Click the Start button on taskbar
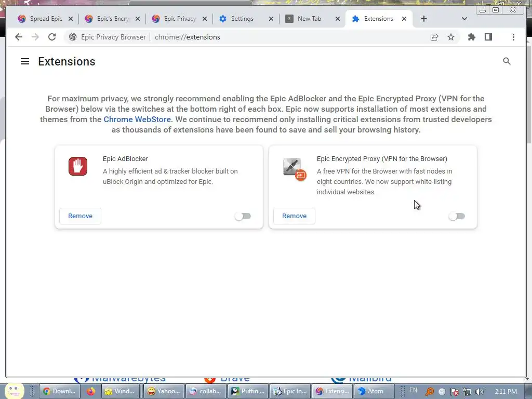Viewport: 532px width, 399px height. (x=14, y=391)
